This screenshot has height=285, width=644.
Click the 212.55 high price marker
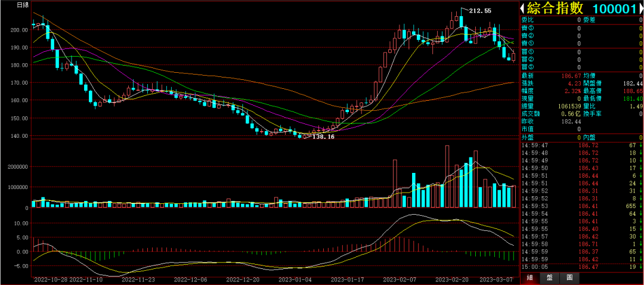point(480,11)
